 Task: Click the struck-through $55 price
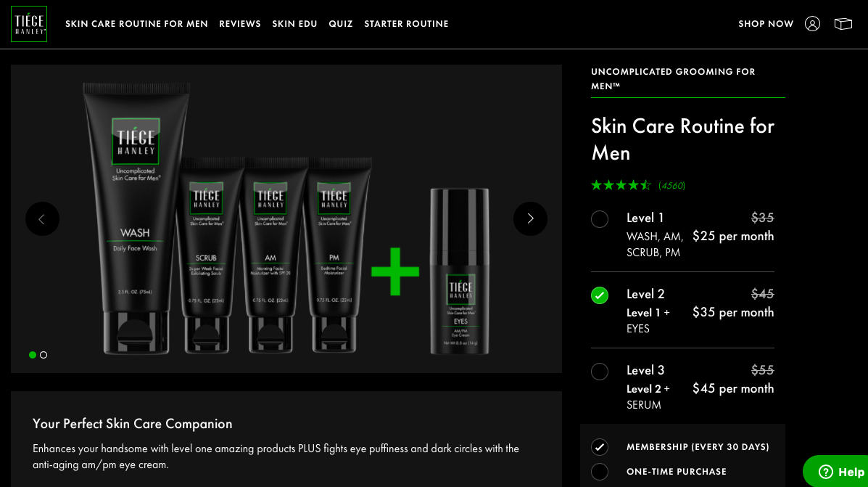(x=762, y=370)
